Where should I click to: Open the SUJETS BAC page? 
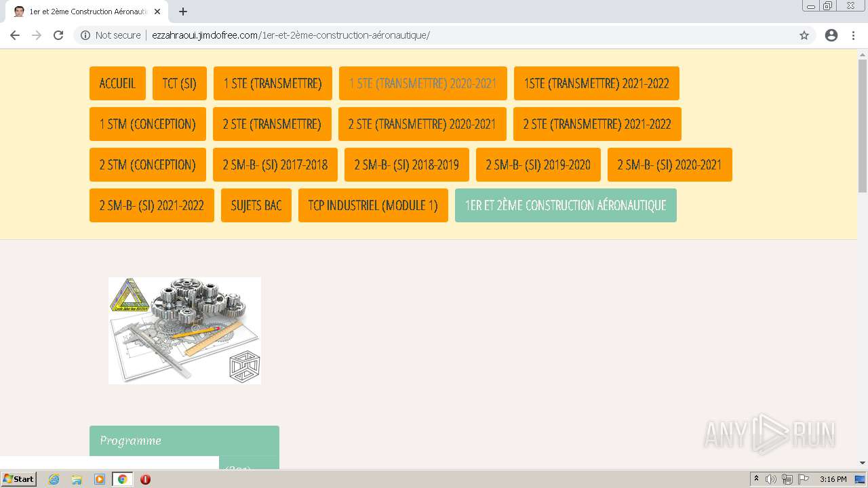click(256, 205)
